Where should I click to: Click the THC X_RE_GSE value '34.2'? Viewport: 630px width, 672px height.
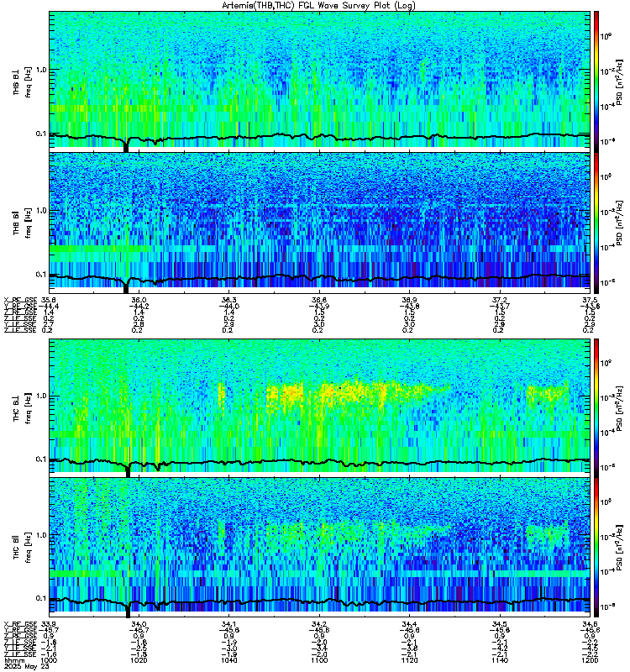click(319, 624)
